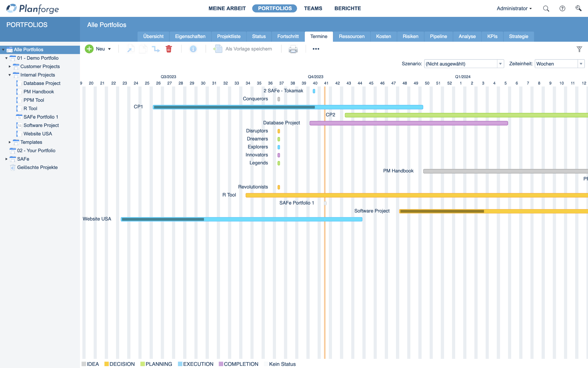
Task: Click the COMPLETION legend color swatch
Action: pyautogui.click(x=221, y=364)
